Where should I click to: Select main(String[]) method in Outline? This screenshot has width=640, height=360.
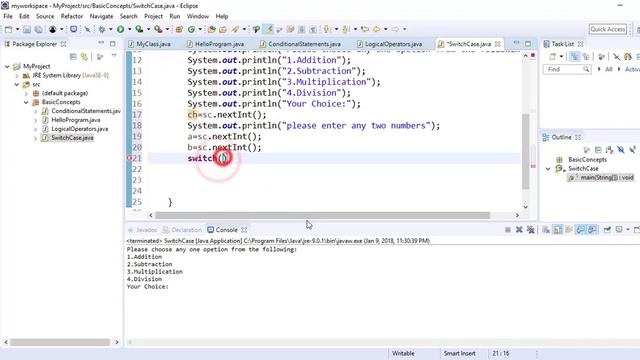click(x=601, y=178)
